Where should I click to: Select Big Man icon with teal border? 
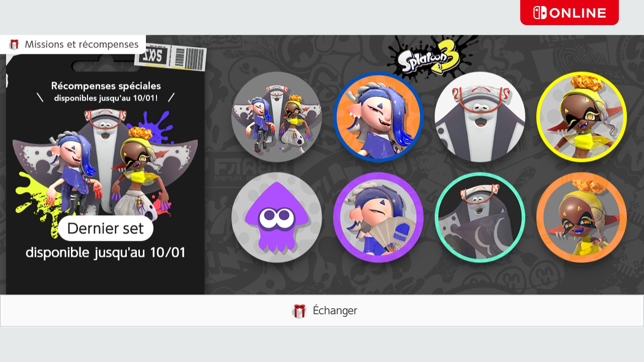480,217
